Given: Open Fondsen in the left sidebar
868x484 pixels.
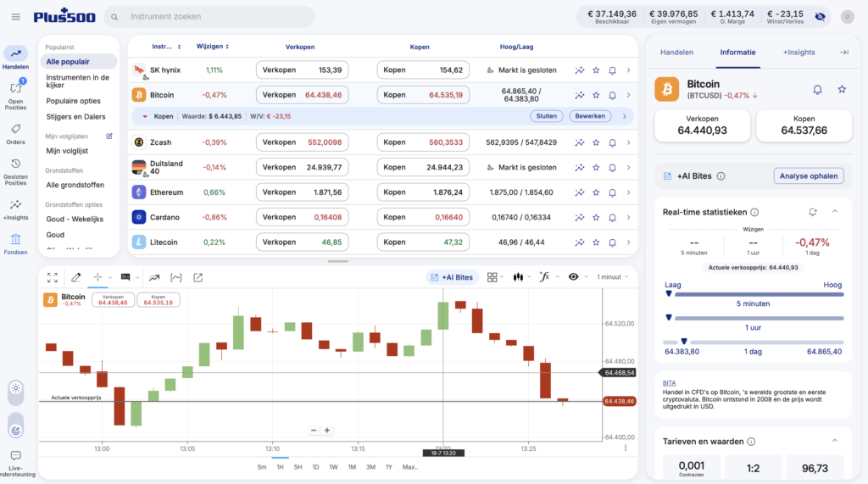Looking at the screenshot, I should click(15, 244).
